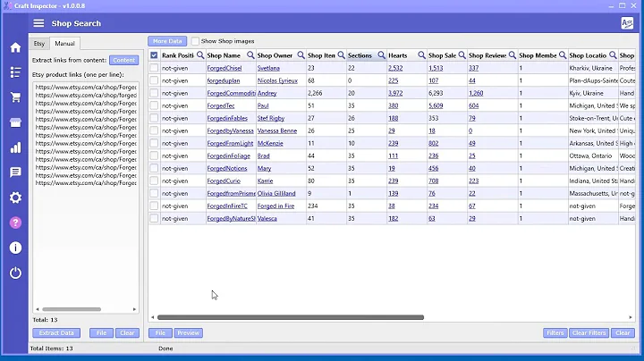Open the shop storefront sidebar icon
This screenshot has width=644, height=361.
15,122
